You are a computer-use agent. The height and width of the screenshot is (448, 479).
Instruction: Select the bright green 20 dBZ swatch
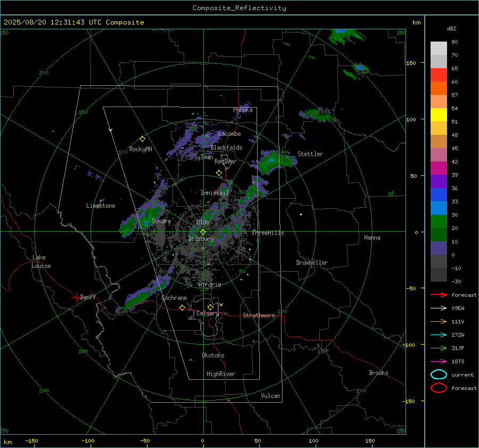coord(439,222)
